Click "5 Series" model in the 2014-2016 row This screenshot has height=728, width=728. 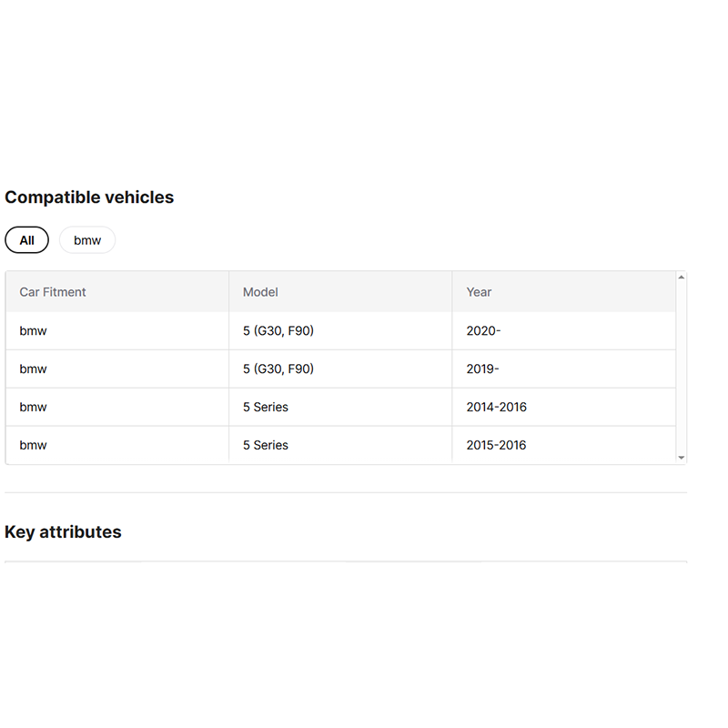pos(265,408)
